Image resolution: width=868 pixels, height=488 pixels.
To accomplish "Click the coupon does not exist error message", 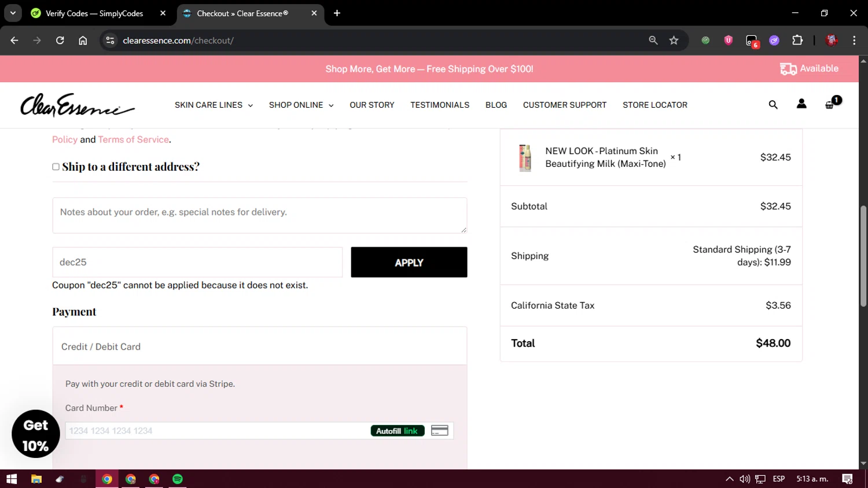I will tap(180, 285).
